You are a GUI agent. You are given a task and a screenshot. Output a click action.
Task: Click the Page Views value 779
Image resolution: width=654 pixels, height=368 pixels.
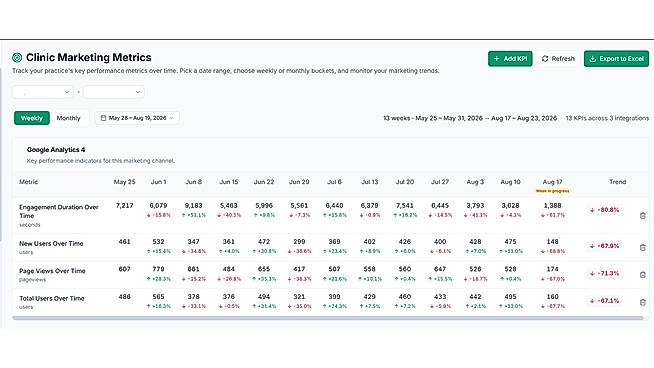point(158,269)
